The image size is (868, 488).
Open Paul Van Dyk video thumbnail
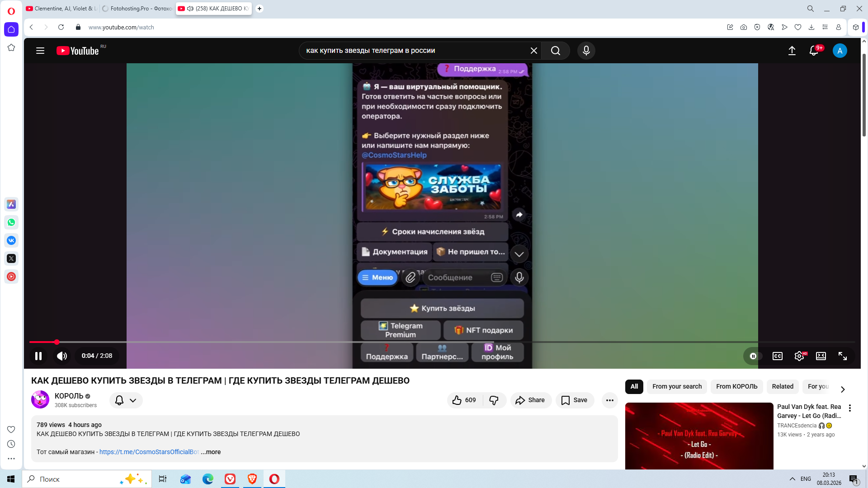(x=698, y=436)
